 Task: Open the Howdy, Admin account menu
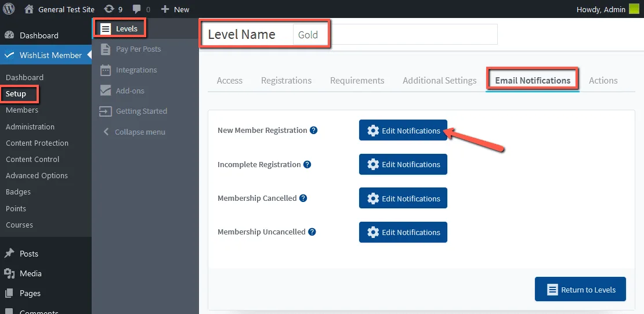[x=608, y=9]
